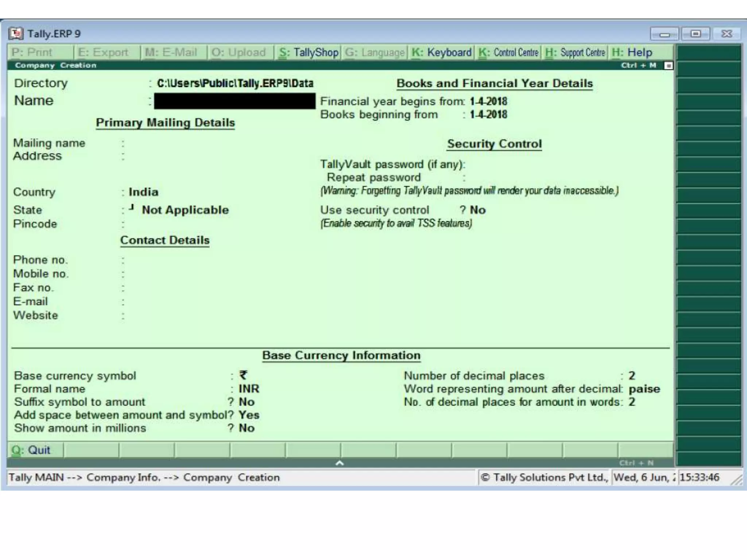Open the TallyShop toolbar button
This screenshot has width=747, height=560.
309,52
